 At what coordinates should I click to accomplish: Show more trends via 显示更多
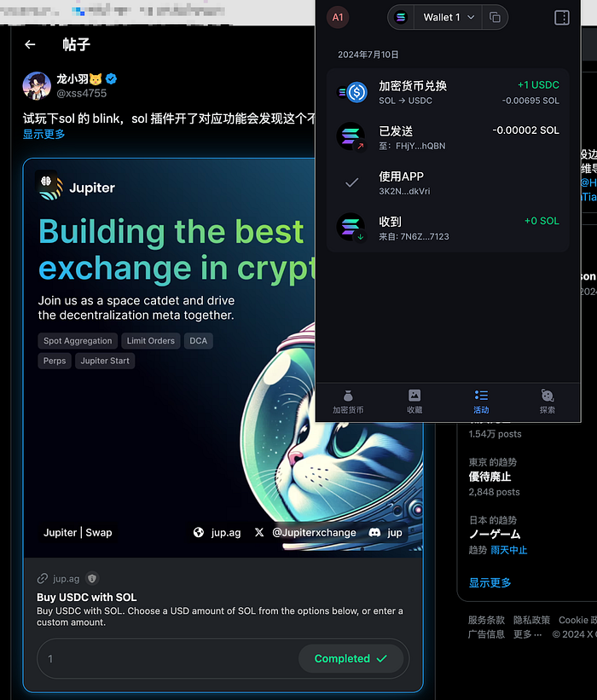coord(490,582)
